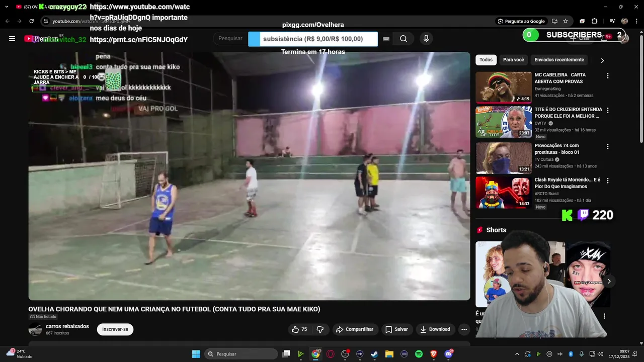The width and height of the screenshot is (644, 362).
Task: Open Steam from the taskbar
Action: coord(374,354)
